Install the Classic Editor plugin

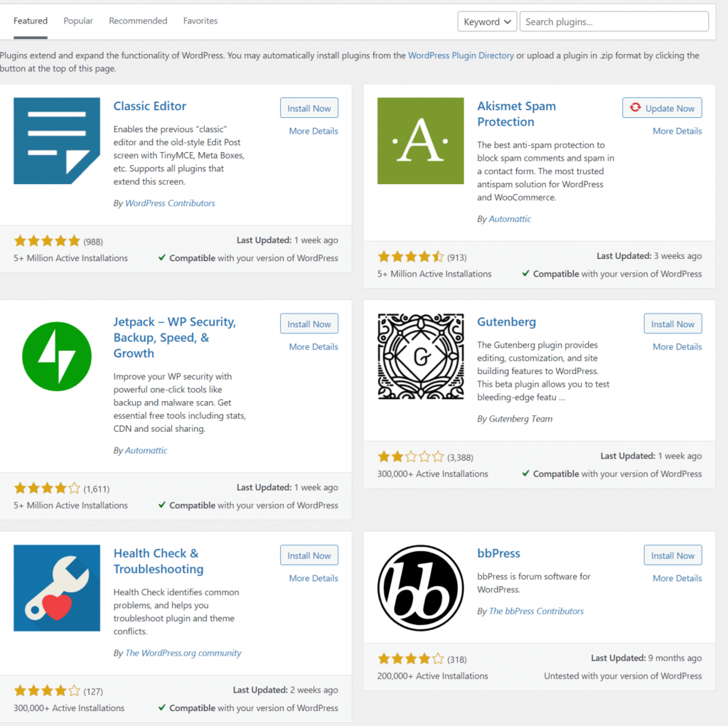[x=309, y=108]
